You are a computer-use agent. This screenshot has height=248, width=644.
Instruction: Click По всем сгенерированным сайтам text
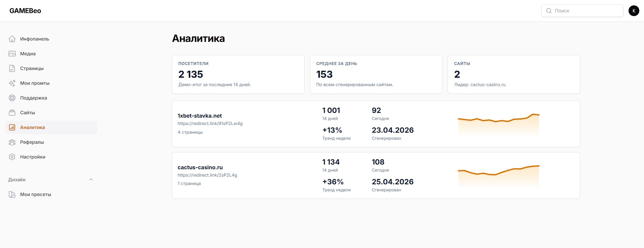[355, 84]
